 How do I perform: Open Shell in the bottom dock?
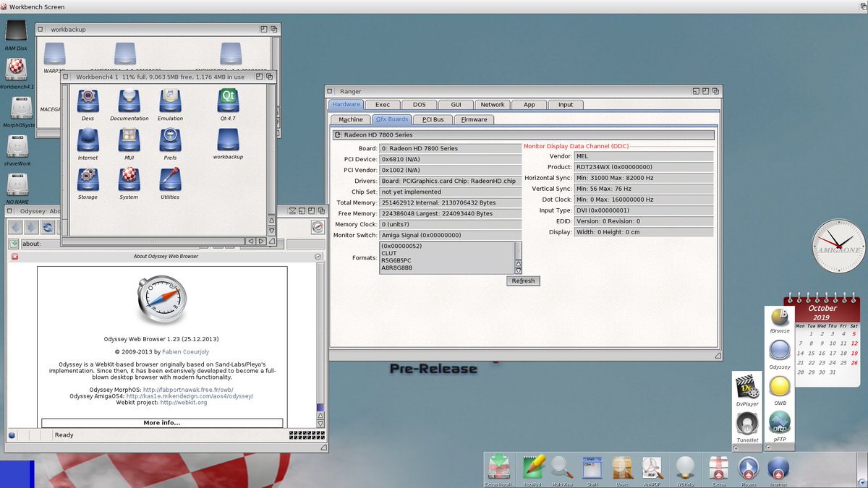pyautogui.click(x=592, y=470)
